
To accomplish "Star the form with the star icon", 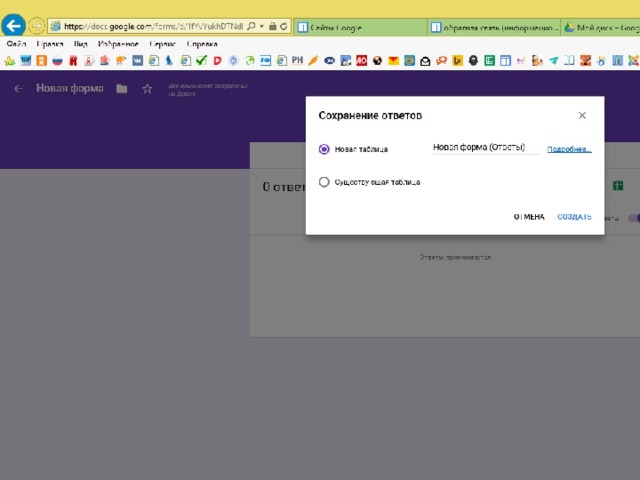I will click(x=147, y=89).
